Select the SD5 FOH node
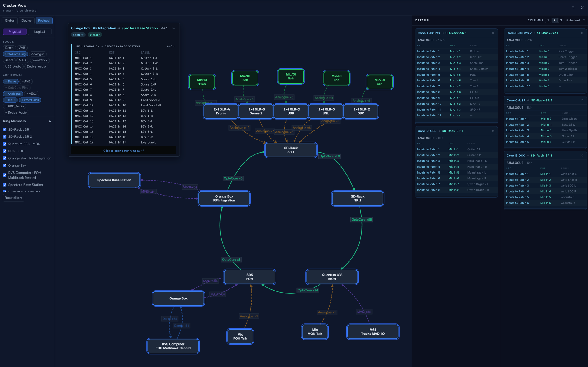588x367 pixels. pos(249,277)
